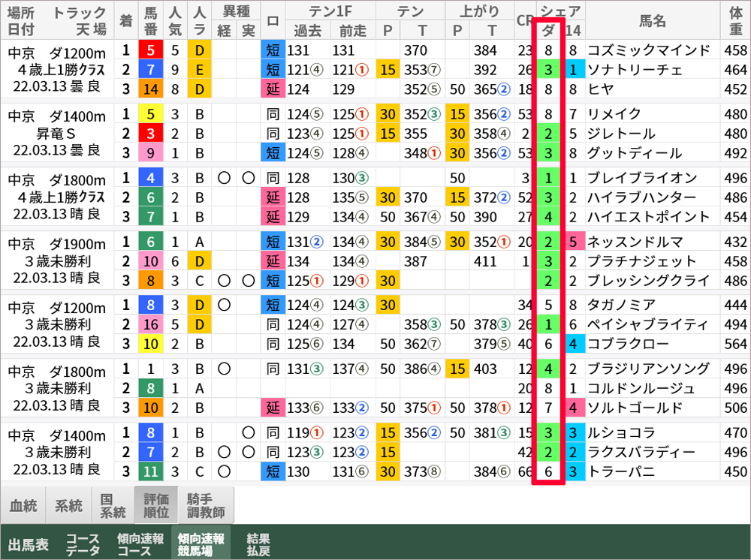Click 人ラ grade E of ソナトリーチェ
This screenshot has height=560, width=751.
coord(199,70)
